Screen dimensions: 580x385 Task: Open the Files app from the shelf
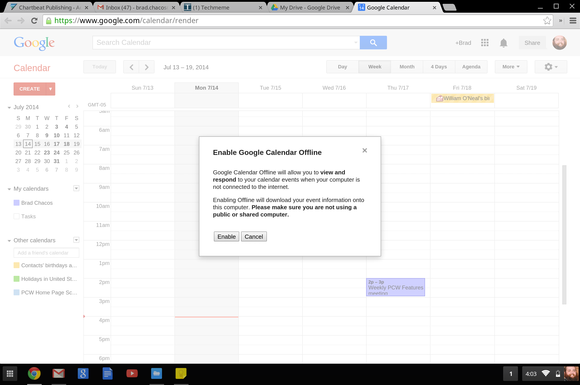click(156, 374)
